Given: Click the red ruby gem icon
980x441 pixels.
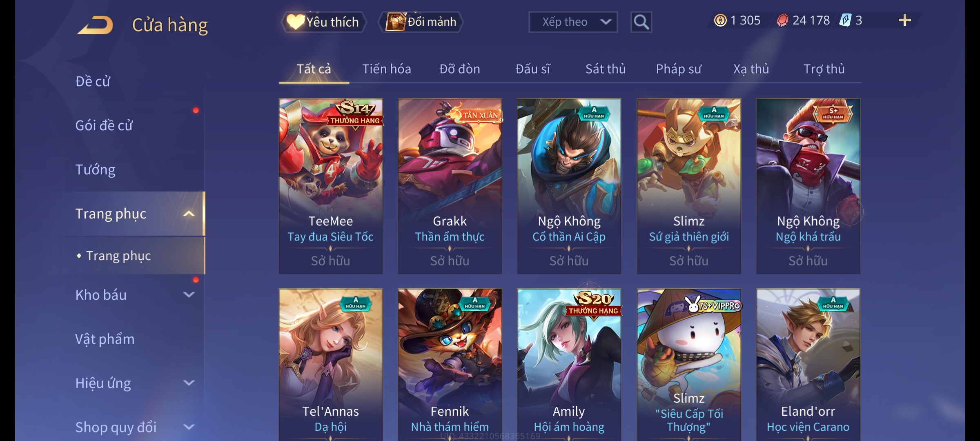Looking at the screenshot, I should 782,20.
